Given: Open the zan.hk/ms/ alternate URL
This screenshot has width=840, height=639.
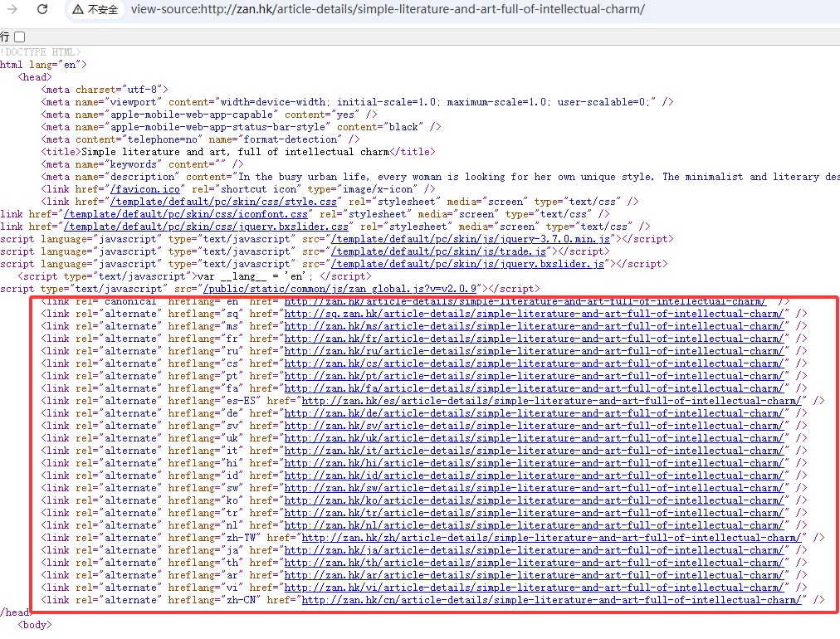Looking at the screenshot, I should [534, 325].
